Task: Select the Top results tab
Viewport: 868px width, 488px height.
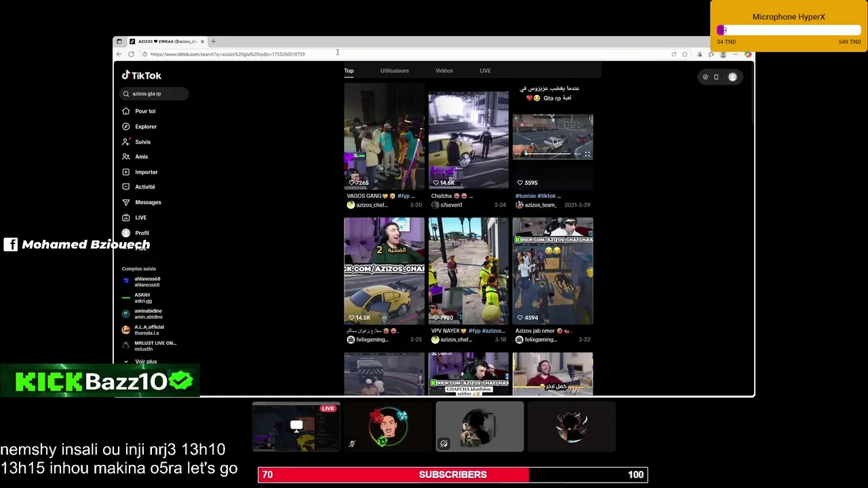Action: point(349,70)
